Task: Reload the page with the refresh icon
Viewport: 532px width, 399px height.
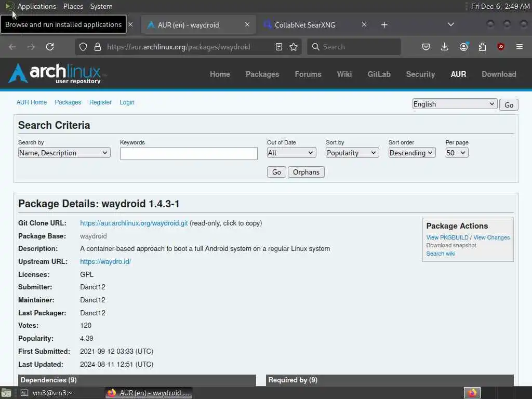Action: pyautogui.click(x=50, y=47)
